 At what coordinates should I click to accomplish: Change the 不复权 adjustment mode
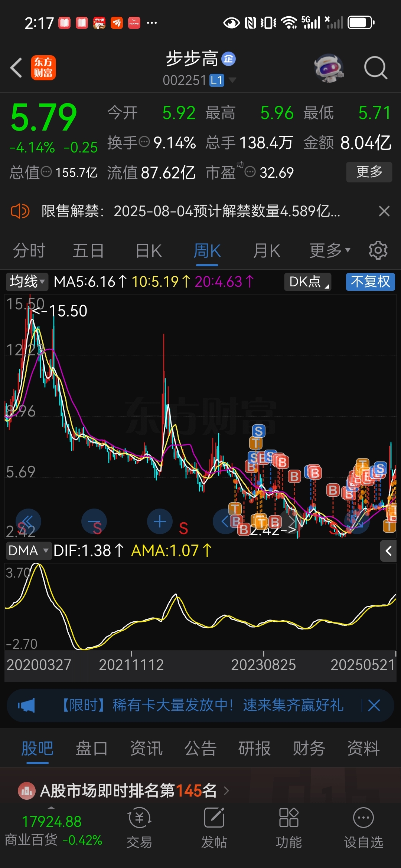[370, 282]
